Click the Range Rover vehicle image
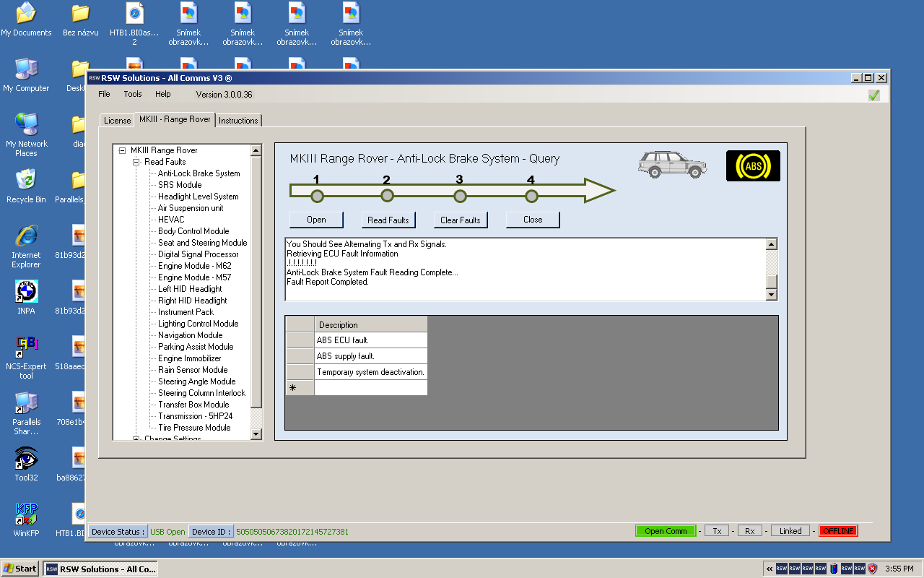The height and width of the screenshot is (578, 924). click(672, 165)
